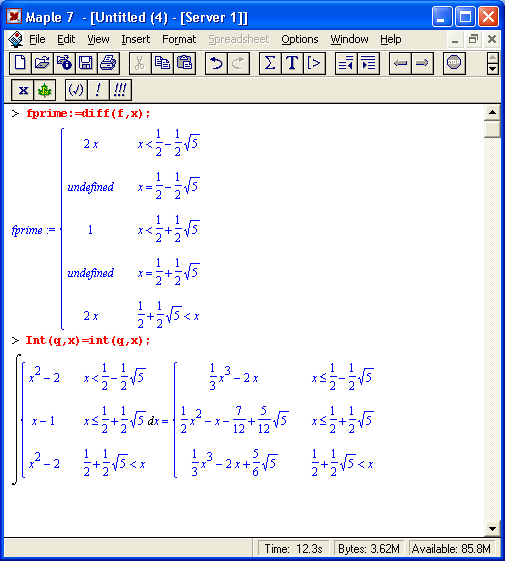The width and height of the screenshot is (505, 561).
Task: Toggle math input mode with x button
Action: [x=23, y=90]
